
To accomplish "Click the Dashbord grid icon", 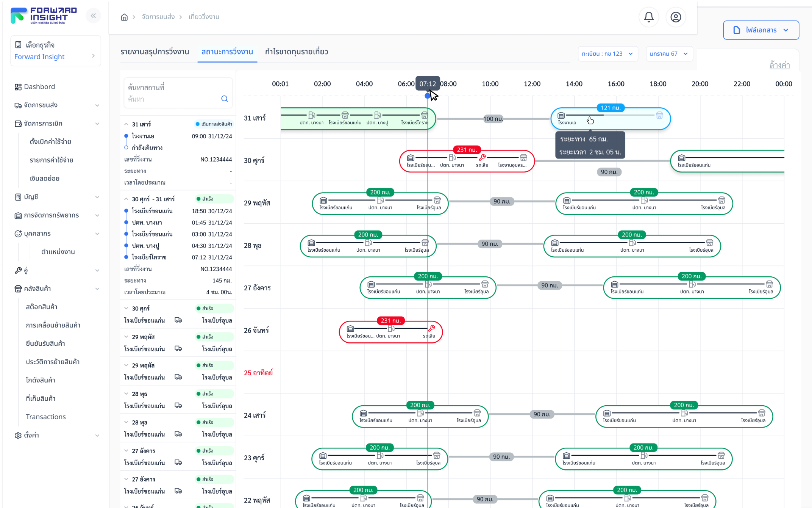I will 18,87.
